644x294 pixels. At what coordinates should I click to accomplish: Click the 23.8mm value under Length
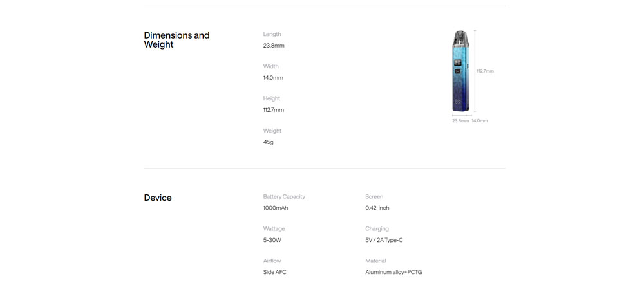(x=274, y=46)
